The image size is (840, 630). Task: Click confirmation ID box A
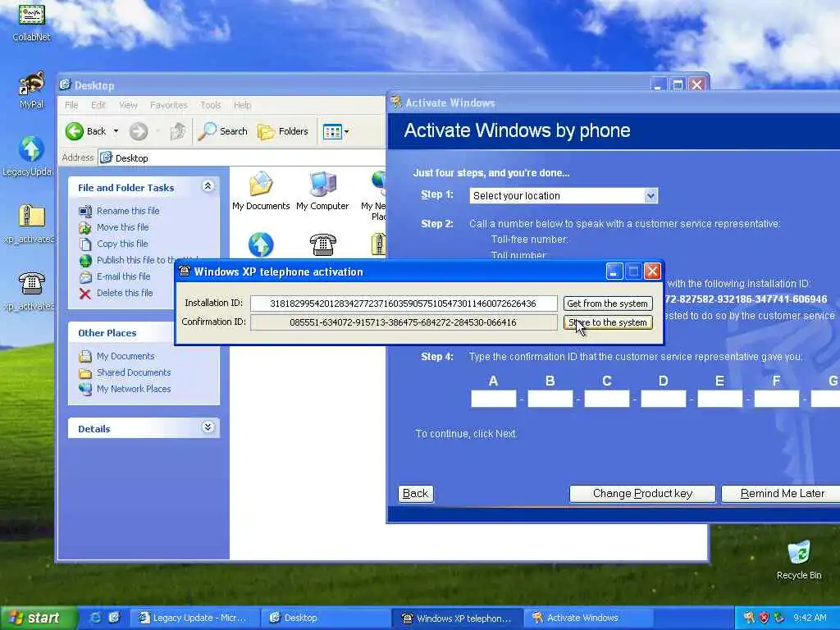tap(493, 399)
